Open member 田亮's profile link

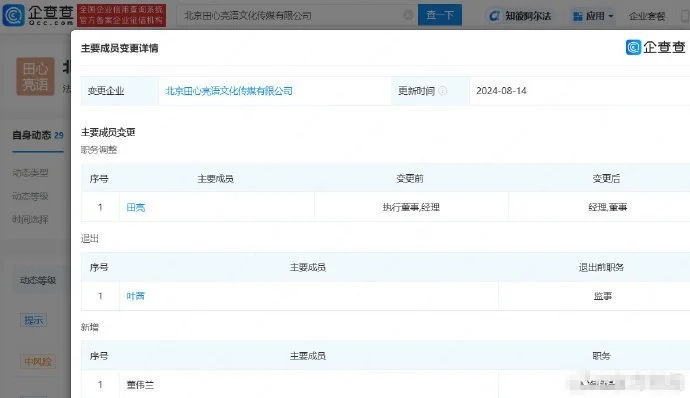136,207
